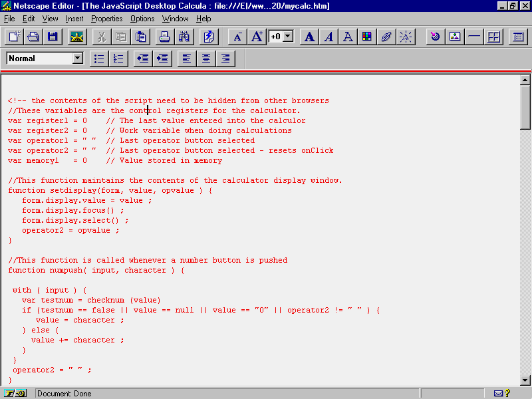Toggle Italic formatting
532x399 pixels.
coord(329,37)
